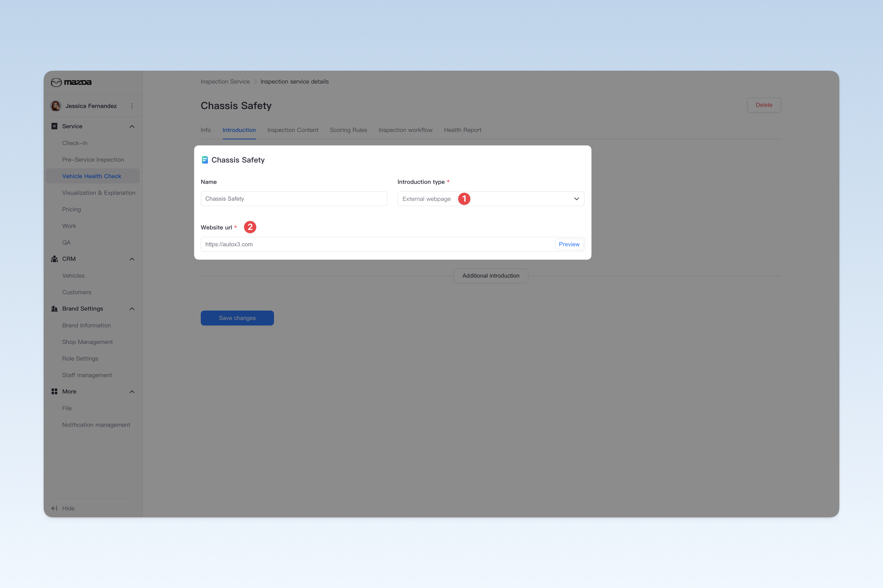883x588 pixels.
Task: Open Vehicles under CRM
Action: (x=73, y=276)
